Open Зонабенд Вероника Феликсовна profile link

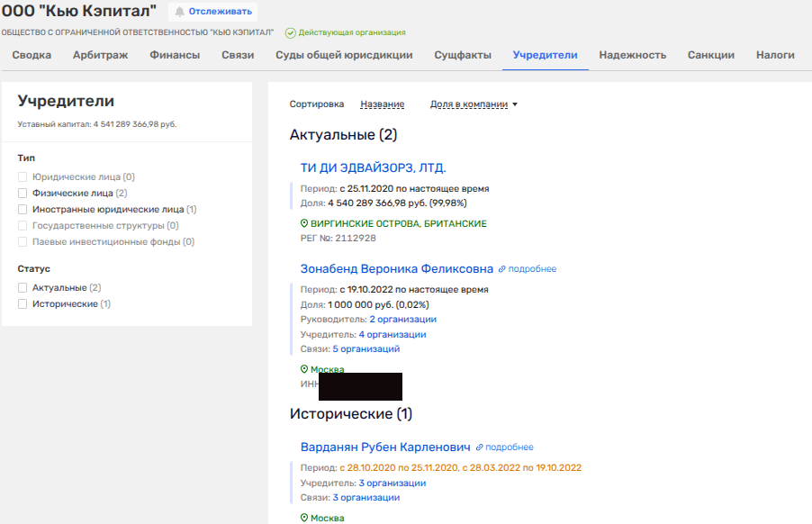pos(396,268)
